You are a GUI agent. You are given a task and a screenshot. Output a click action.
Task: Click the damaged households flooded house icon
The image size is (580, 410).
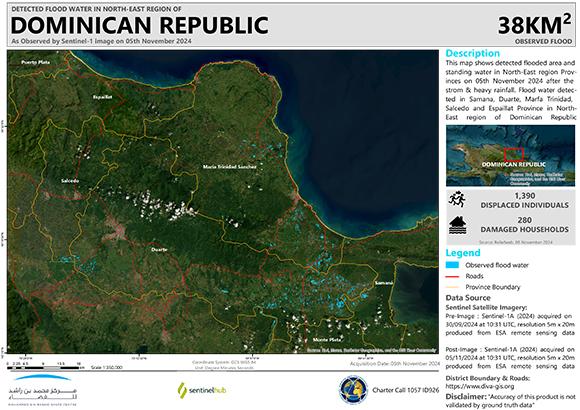458,225
